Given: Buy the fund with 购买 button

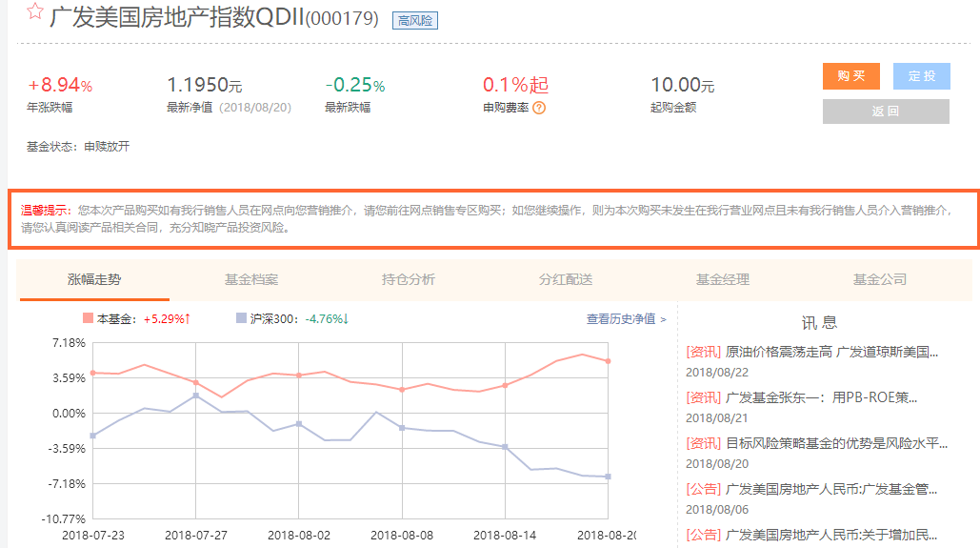Looking at the screenshot, I should point(851,76).
